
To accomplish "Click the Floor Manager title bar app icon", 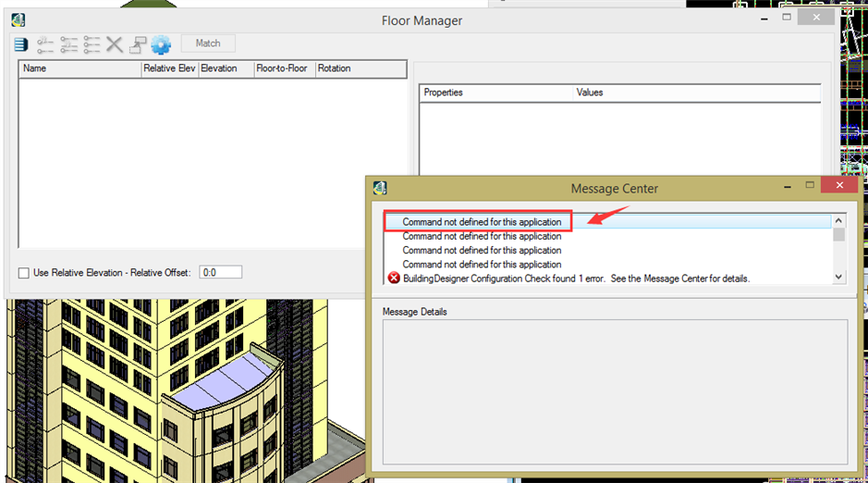I will pyautogui.click(x=18, y=20).
